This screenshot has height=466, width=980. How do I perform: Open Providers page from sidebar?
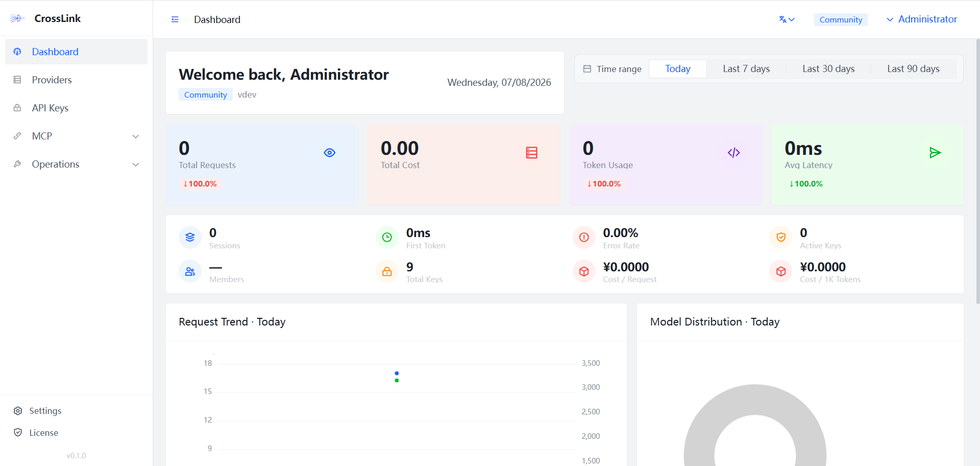pyautogui.click(x=76, y=80)
